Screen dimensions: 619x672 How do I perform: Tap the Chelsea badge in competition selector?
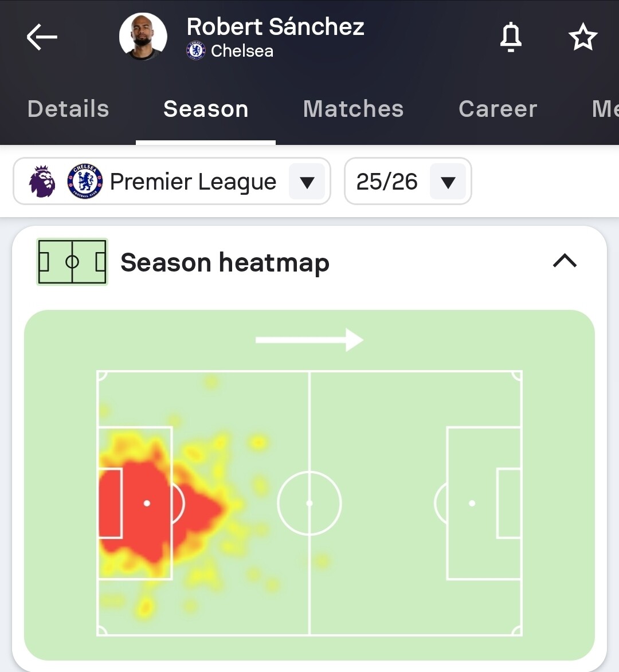pyautogui.click(x=85, y=182)
